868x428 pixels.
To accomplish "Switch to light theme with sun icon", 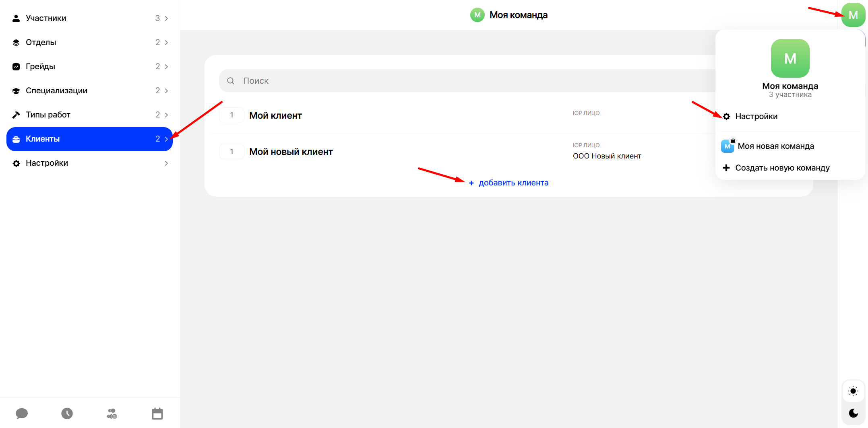I will pyautogui.click(x=853, y=391).
